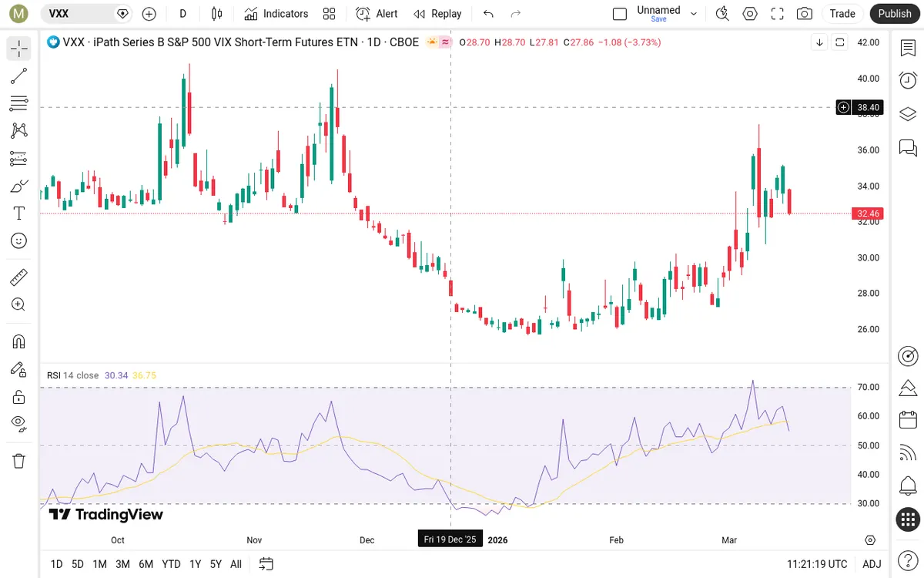Collapse the chart pane with down arrow
The height and width of the screenshot is (578, 924).
tap(820, 42)
